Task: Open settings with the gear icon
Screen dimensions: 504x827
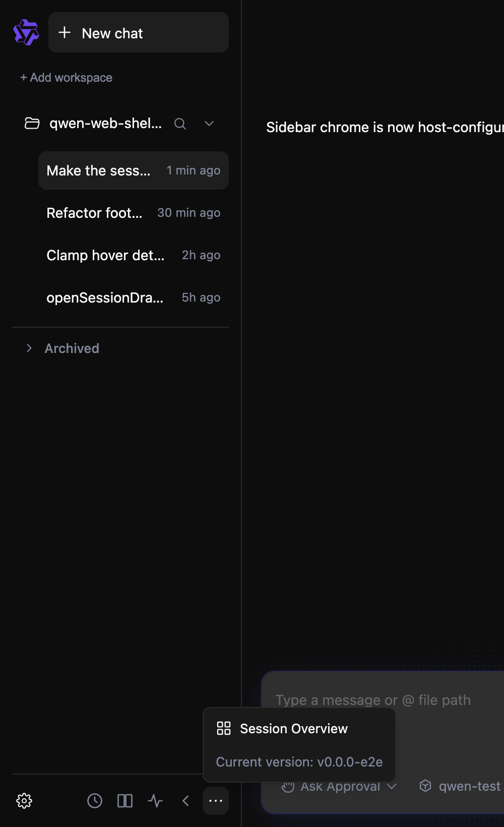Action: pyautogui.click(x=24, y=801)
